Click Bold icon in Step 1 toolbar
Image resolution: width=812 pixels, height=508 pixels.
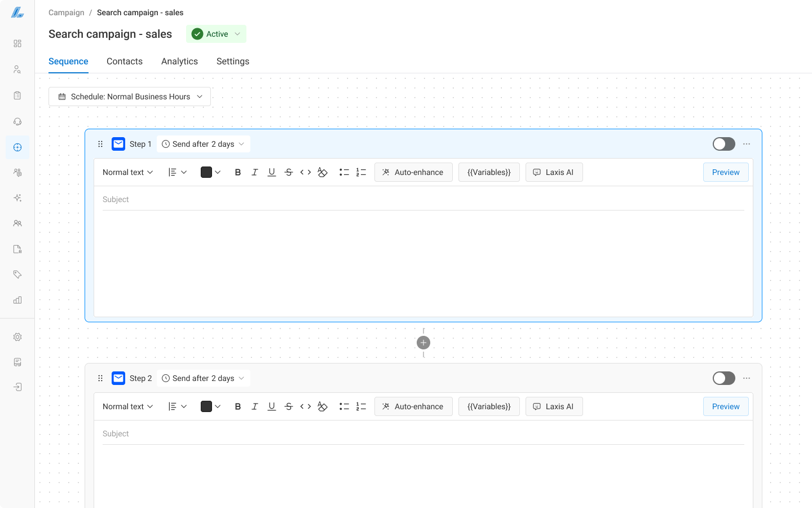[238, 172]
